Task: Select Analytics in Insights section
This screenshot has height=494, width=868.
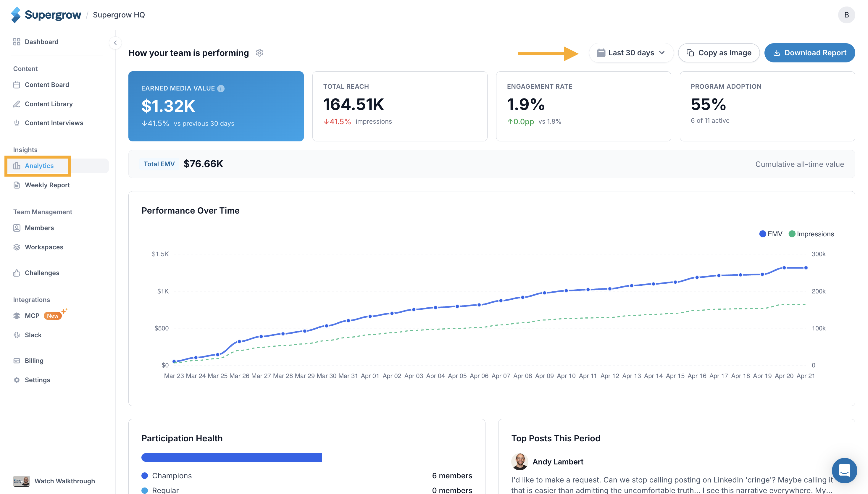Action: point(39,166)
